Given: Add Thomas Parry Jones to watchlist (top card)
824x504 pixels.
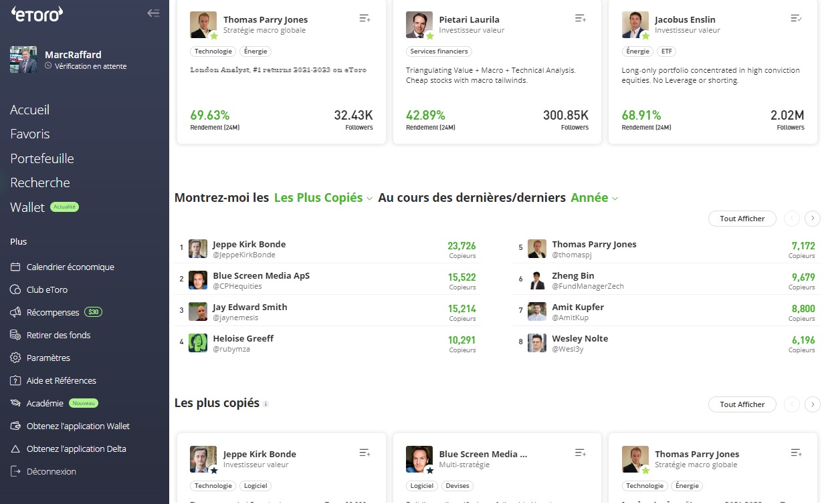Looking at the screenshot, I should (x=365, y=19).
